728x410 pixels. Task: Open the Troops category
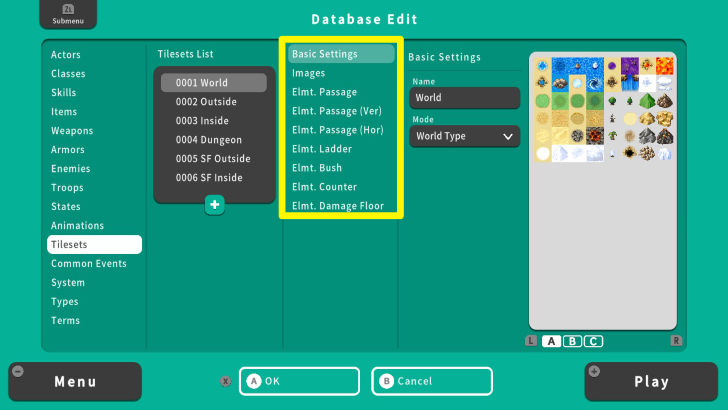(x=67, y=188)
